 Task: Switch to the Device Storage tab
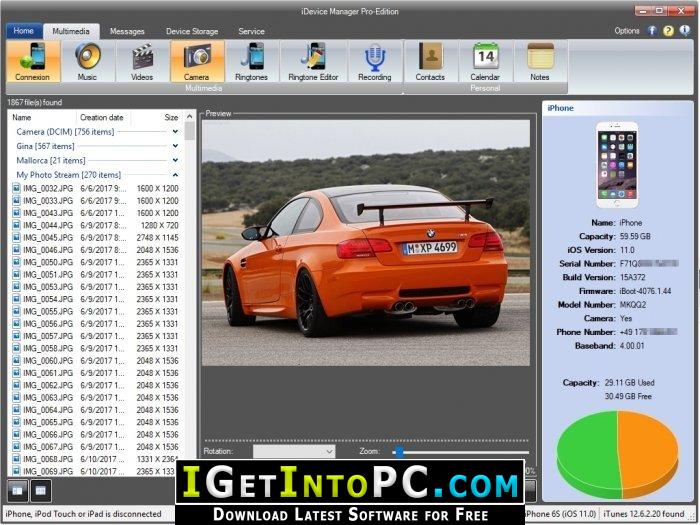tap(192, 31)
